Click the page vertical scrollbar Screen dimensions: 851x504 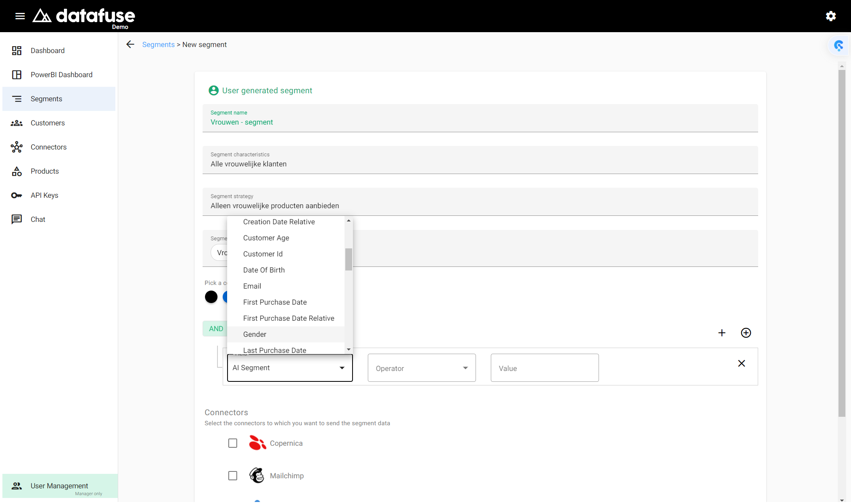click(842, 244)
